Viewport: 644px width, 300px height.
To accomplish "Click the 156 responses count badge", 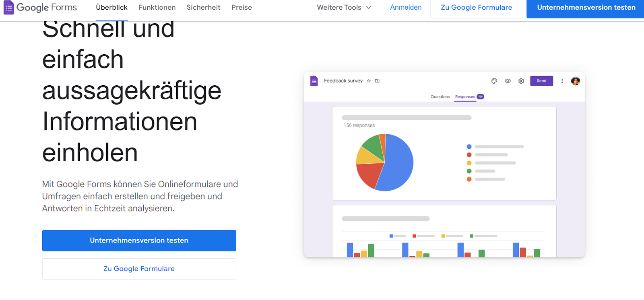I will pyautogui.click(x=480, y=97).
